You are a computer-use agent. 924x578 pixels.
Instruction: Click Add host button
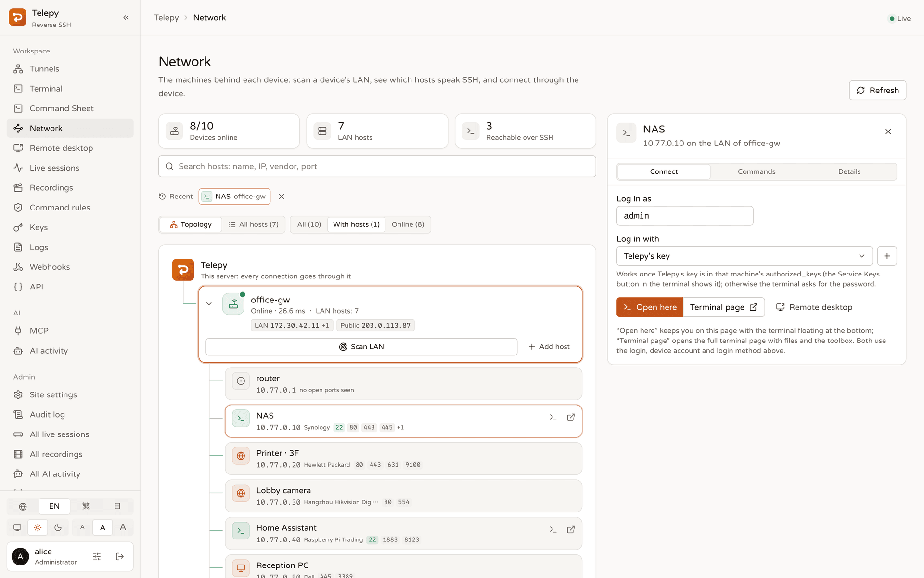click(x=549, y=347)
